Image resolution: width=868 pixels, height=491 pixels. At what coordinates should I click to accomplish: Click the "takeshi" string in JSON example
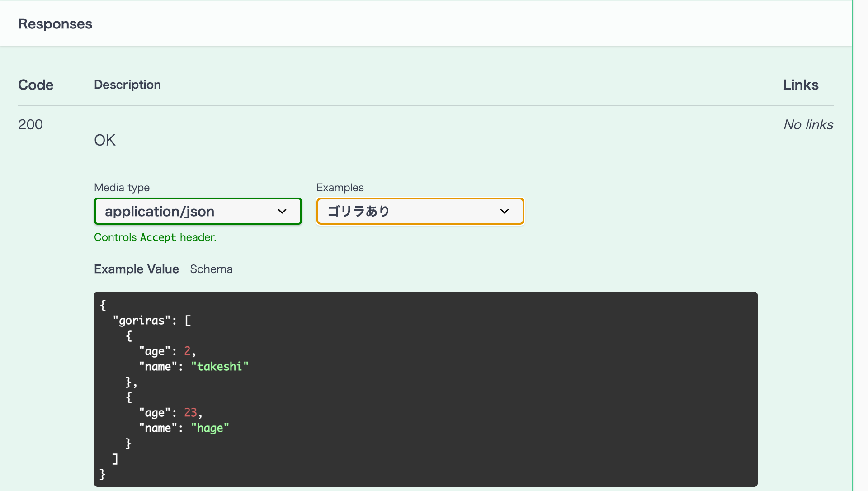tap(220, 366)
